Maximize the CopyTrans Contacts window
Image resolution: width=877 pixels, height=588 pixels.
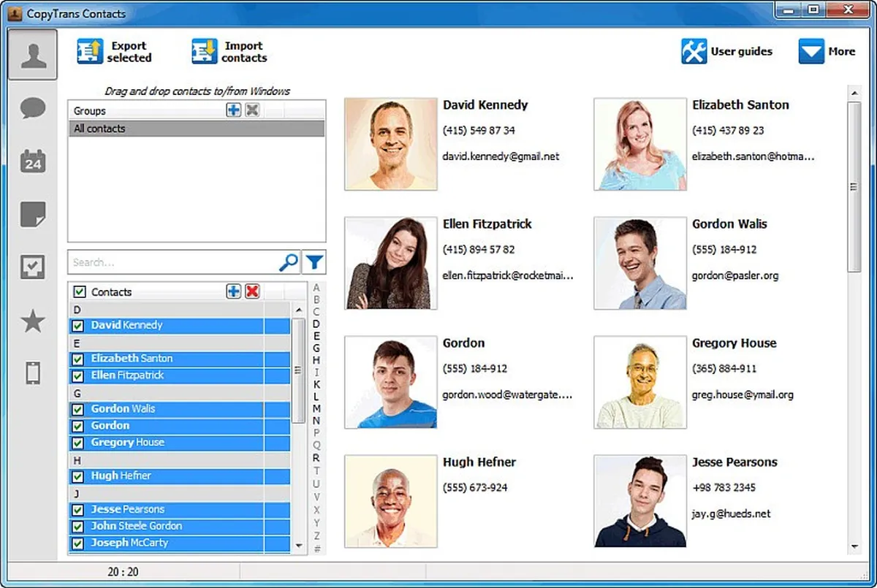[813, 9]
